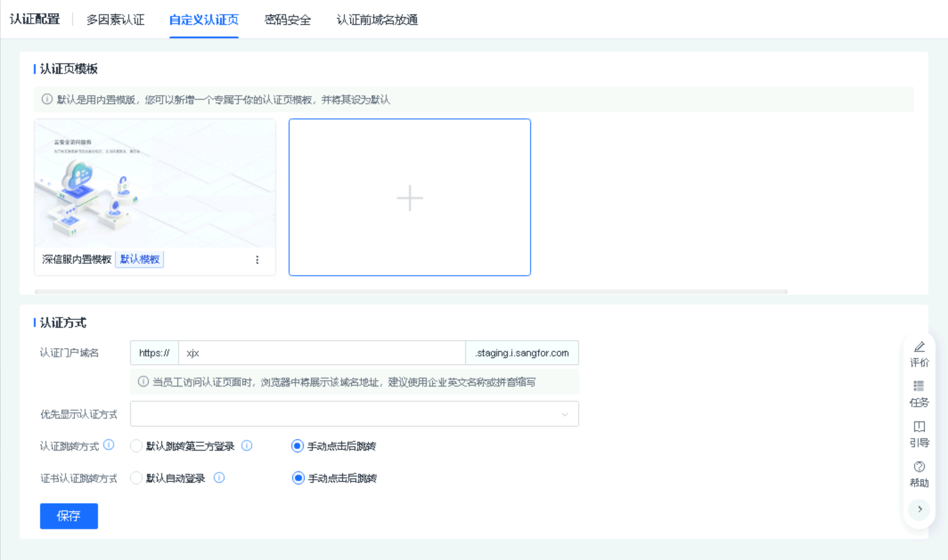Go to the 认证前域名放通 tab

(377, 20)
